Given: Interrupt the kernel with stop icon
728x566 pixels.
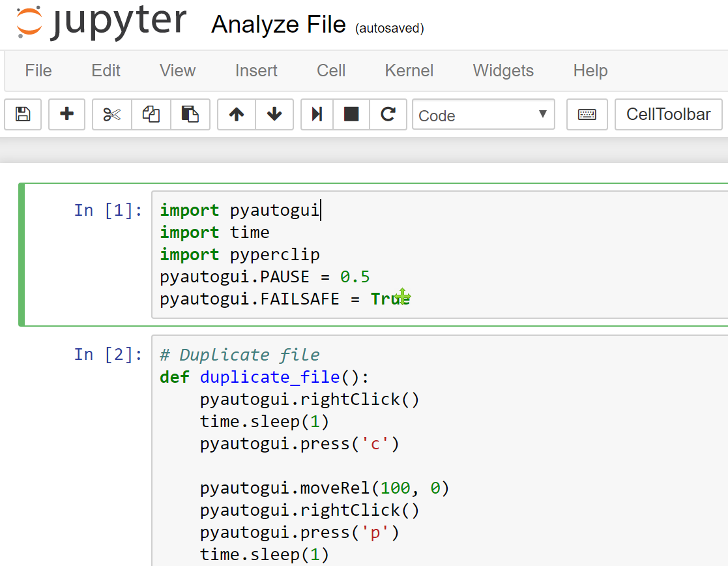Looking at the screenshot, I should 351,114.
